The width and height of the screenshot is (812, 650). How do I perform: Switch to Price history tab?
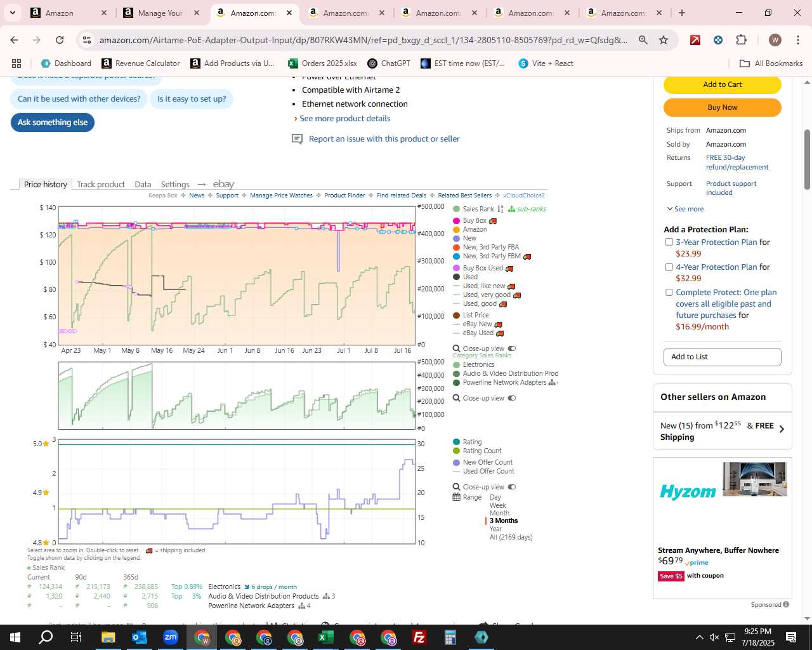tap(46, 184)
